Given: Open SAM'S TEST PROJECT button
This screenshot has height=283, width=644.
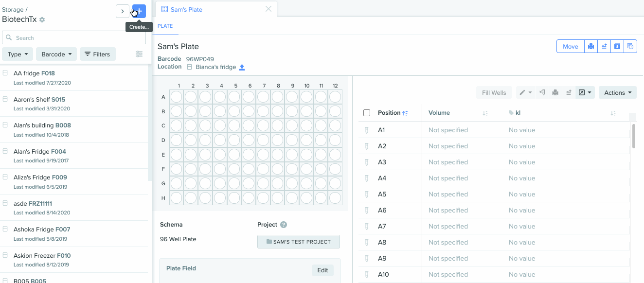Looking at the screenshot, I should (x=299, y=242).
